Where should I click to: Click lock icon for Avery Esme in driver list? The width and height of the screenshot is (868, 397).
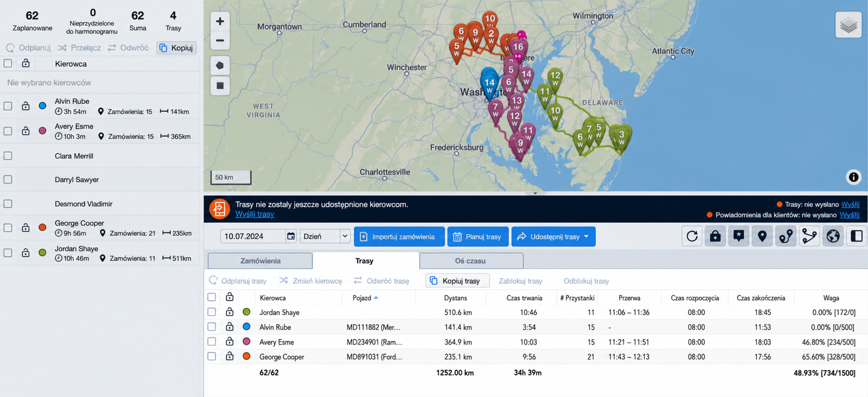[25, 131]
